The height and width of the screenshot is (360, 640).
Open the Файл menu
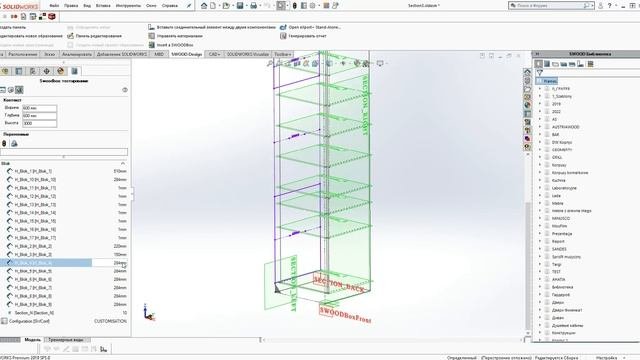click(54, 6)
